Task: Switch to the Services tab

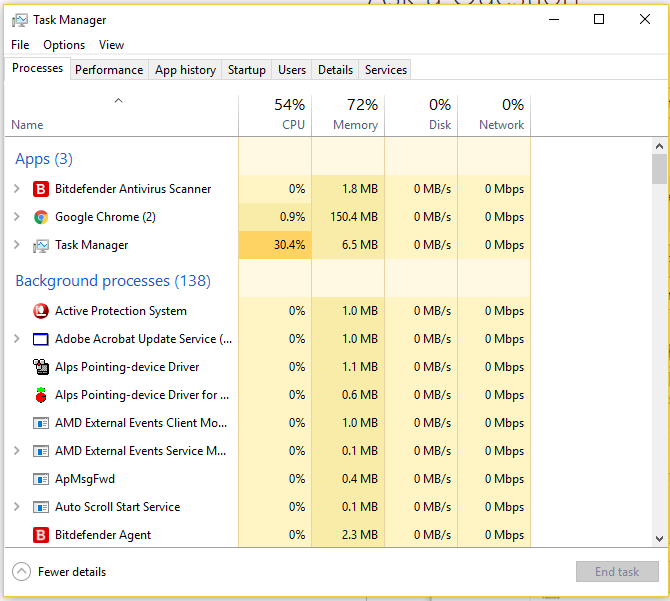Action: click(x=386, y=70)
